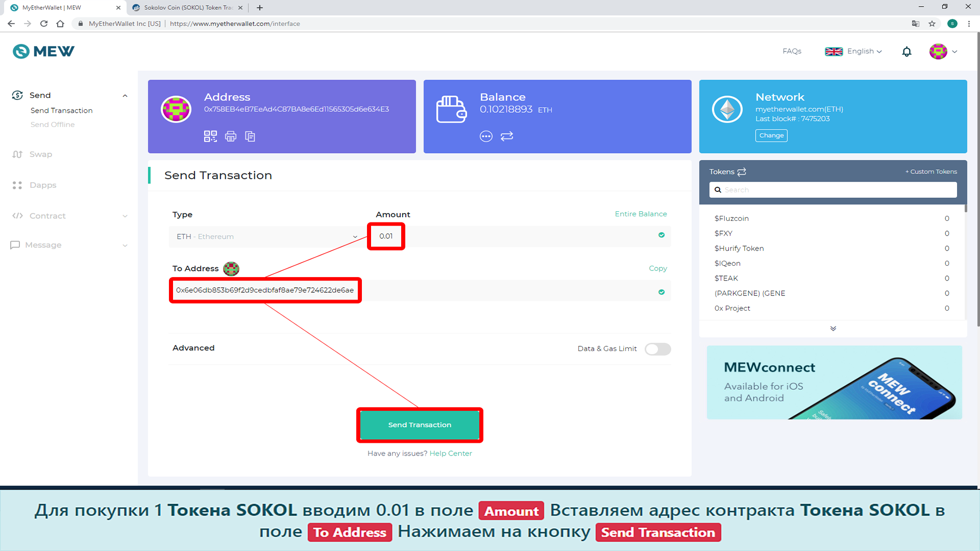Open the Dapps section
This screenshot has width=980, height=551.
(x=43, y=185)
